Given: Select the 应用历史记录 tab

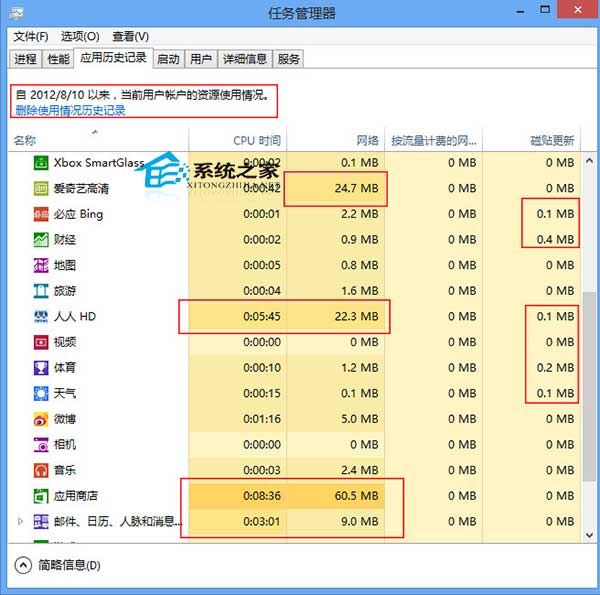Looking at the screenshot, I should (113, 58).
